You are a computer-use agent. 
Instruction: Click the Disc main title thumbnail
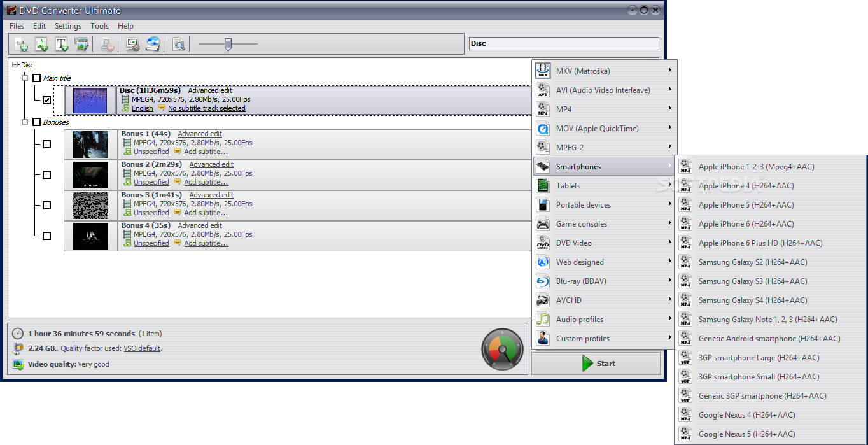tap(90, 101)
